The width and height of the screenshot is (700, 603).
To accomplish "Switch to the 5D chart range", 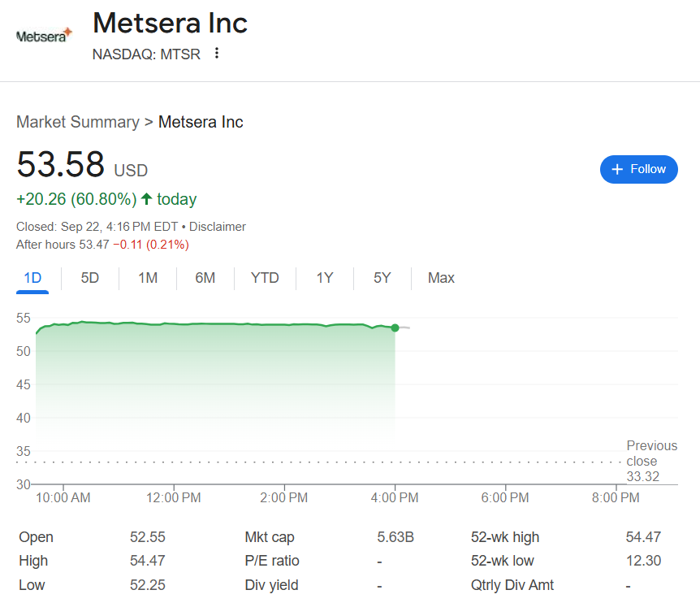I will pos(90,278).
